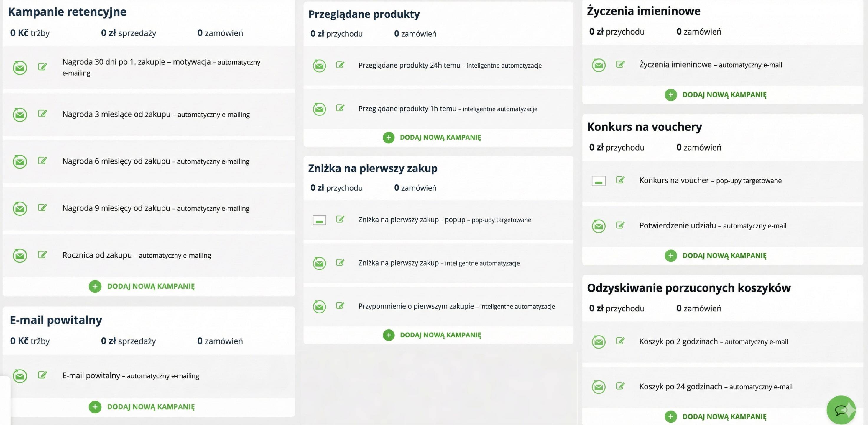
Task: Click envelope icon for Koszyk po 2 godzinach
Action: pyautogui.click(x=599, y=342)
